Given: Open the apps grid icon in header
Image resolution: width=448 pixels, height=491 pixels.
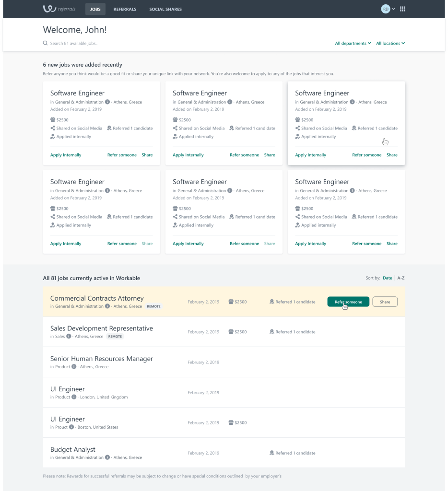Looking at the screenshot, I should coord(402,9).
